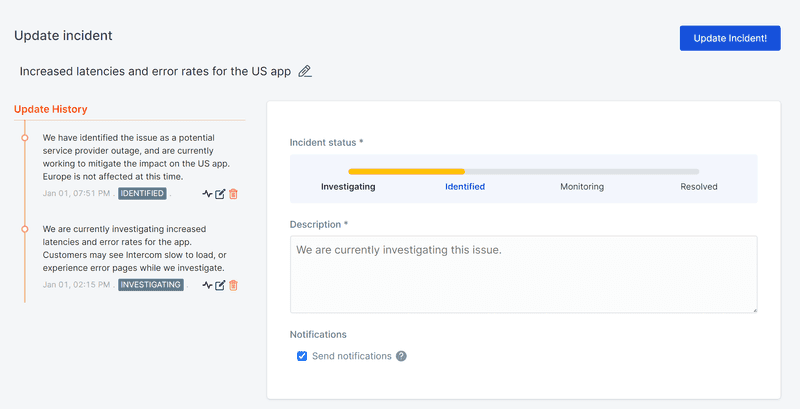Click activity pulse icon on Identified update
Screen dimensions: 800x409
click(x=207, y=194)
